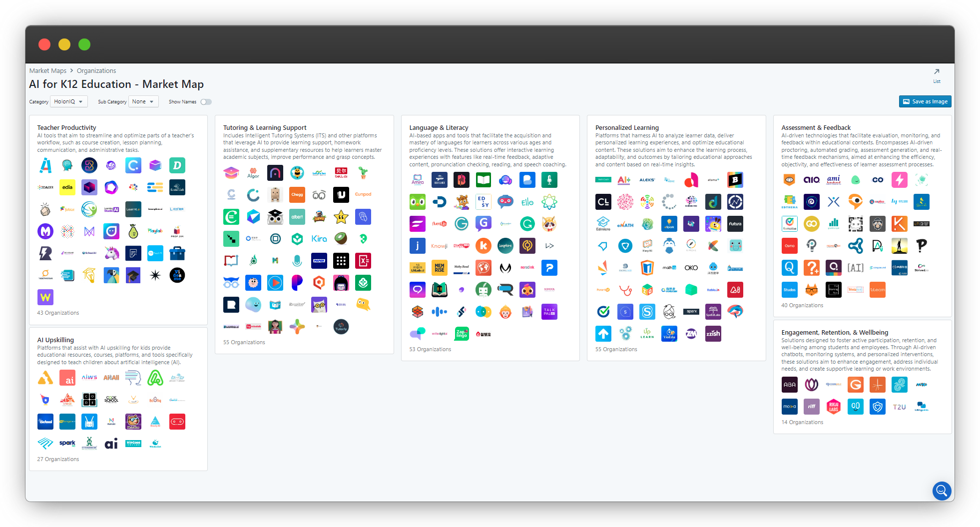
Task: Click the blue Studos logo
Action: click(790, 290)
